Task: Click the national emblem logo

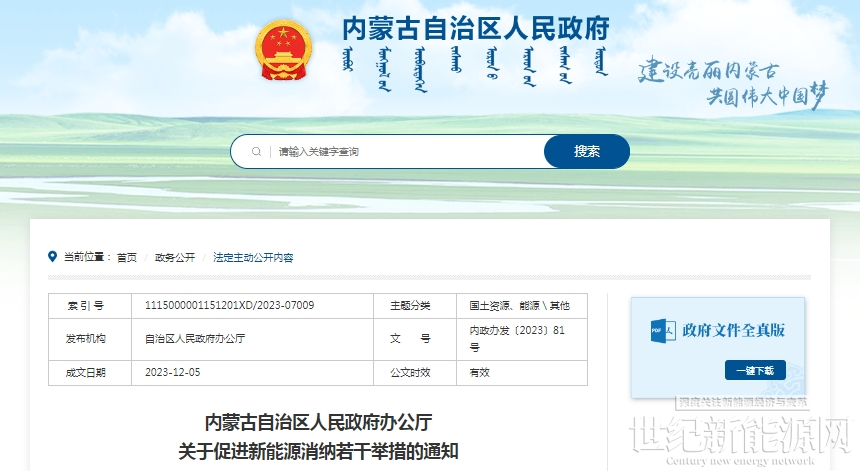Action: point(284,50)
